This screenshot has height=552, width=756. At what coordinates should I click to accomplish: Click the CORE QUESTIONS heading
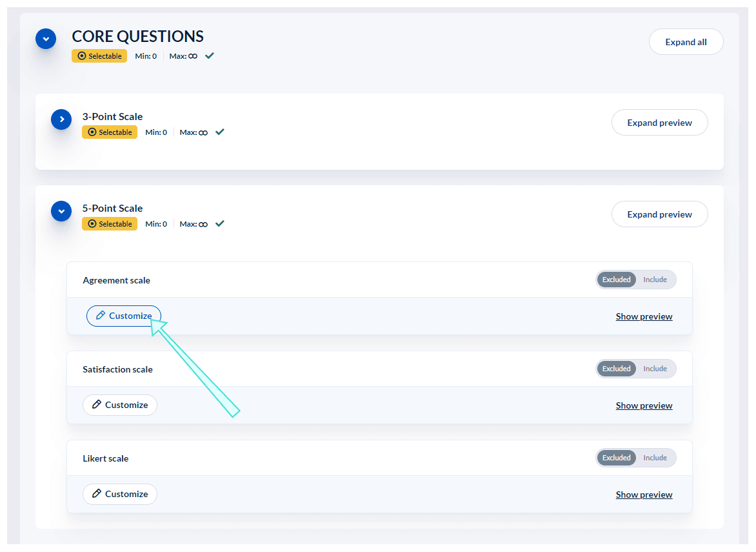[138, 37]
